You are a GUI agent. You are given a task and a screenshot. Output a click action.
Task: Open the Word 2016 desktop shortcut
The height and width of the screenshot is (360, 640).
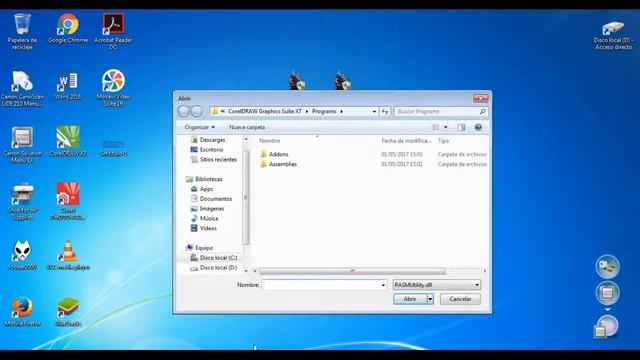(68, 86)
